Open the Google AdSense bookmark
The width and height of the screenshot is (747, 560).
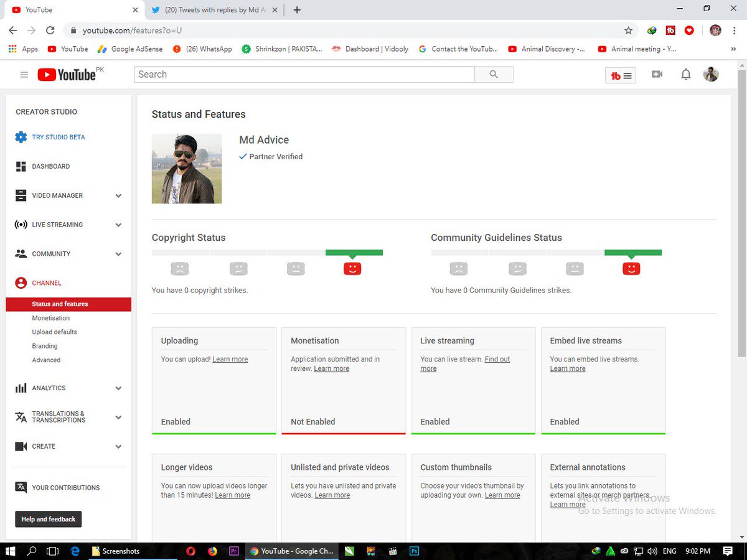[x=129, y=49]
